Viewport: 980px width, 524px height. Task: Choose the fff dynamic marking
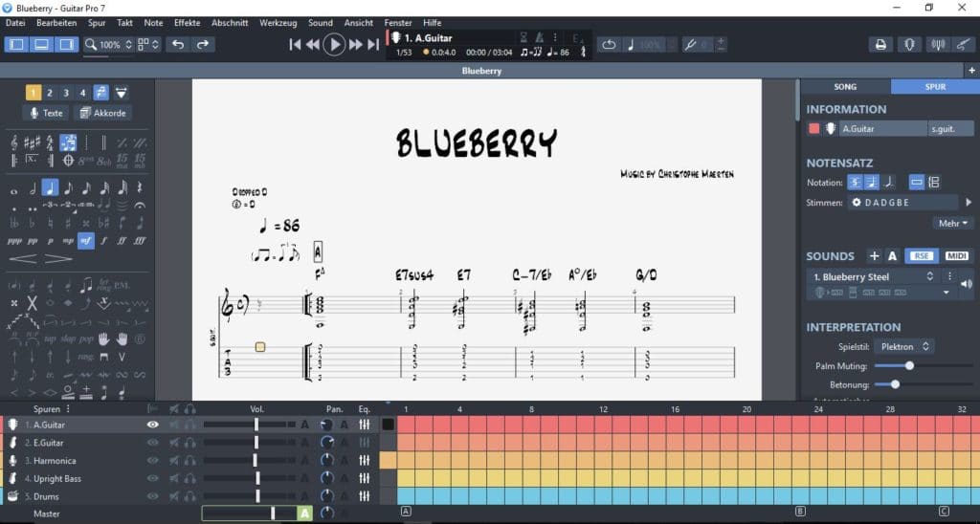(140, 240)
